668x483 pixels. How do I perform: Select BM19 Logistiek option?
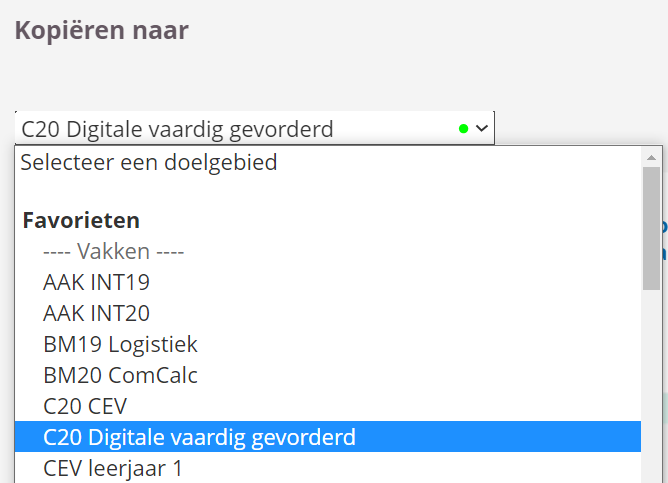120,344
